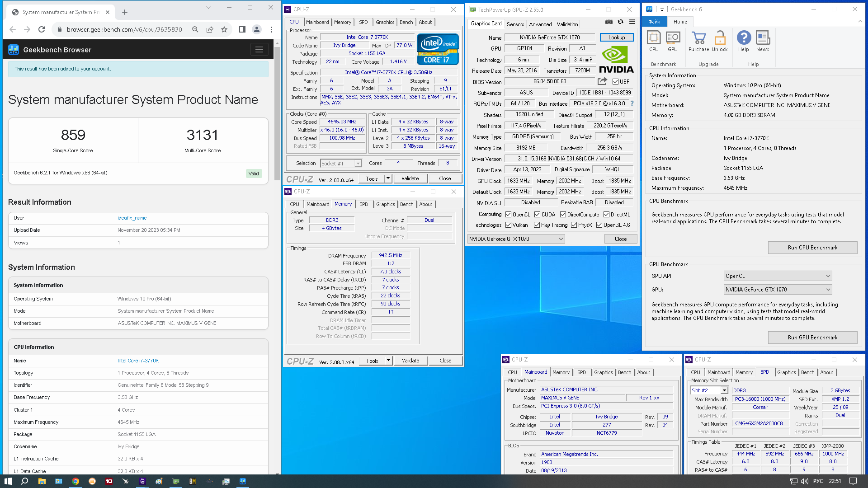Open Geekbench quick access toolbar dropdown

(x=662, y=9)
